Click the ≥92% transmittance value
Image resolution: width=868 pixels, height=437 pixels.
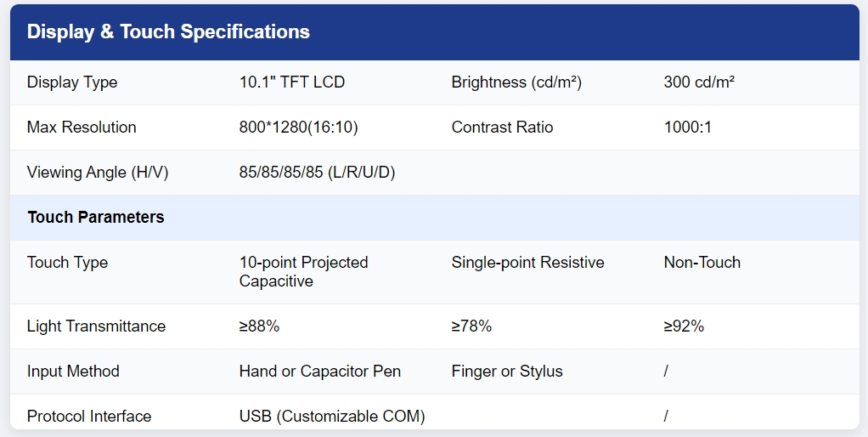point(684,326)
